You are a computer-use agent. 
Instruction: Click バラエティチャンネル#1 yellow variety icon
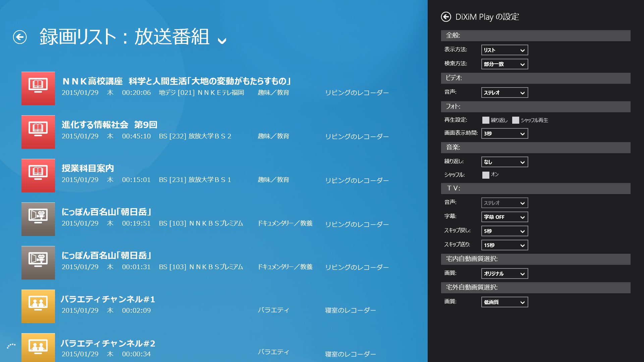pos(38,306)
